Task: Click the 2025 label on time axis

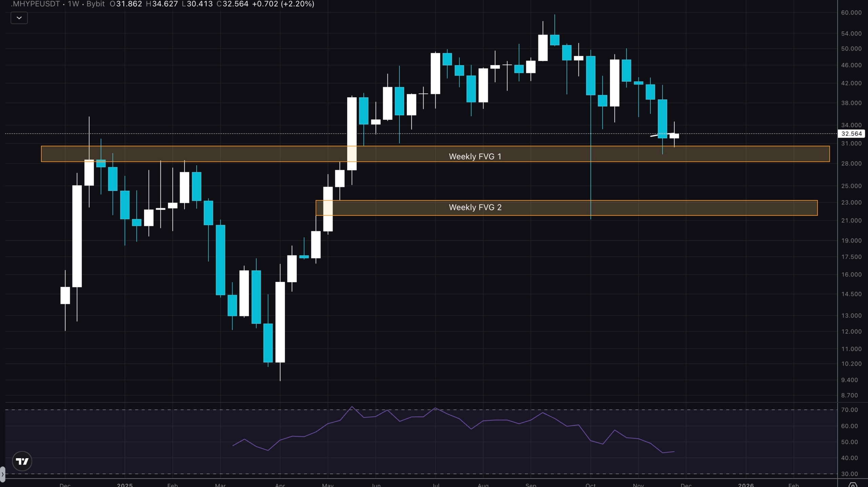Action: [x=124, y=485]
